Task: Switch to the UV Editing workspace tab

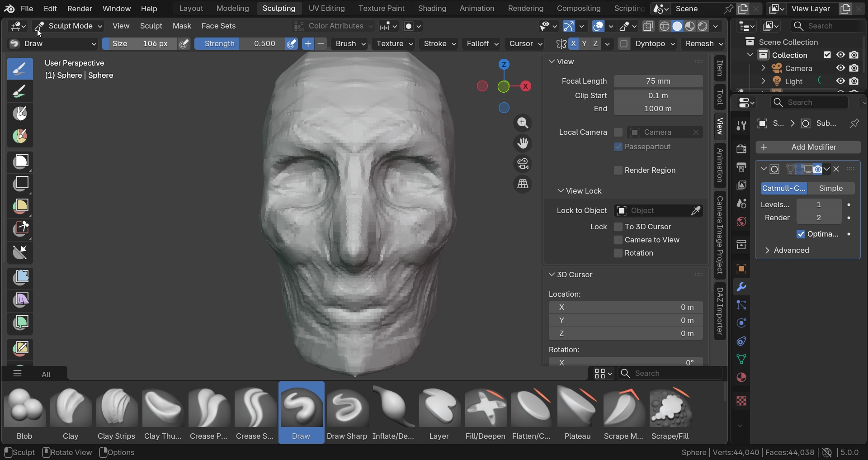Action: click(326, 9)
